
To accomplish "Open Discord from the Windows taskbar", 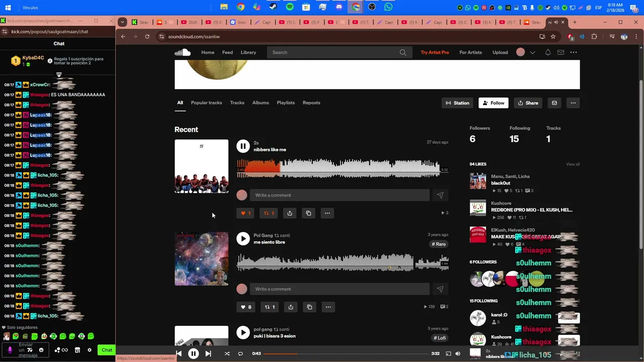I will click(x=339, y=7).
